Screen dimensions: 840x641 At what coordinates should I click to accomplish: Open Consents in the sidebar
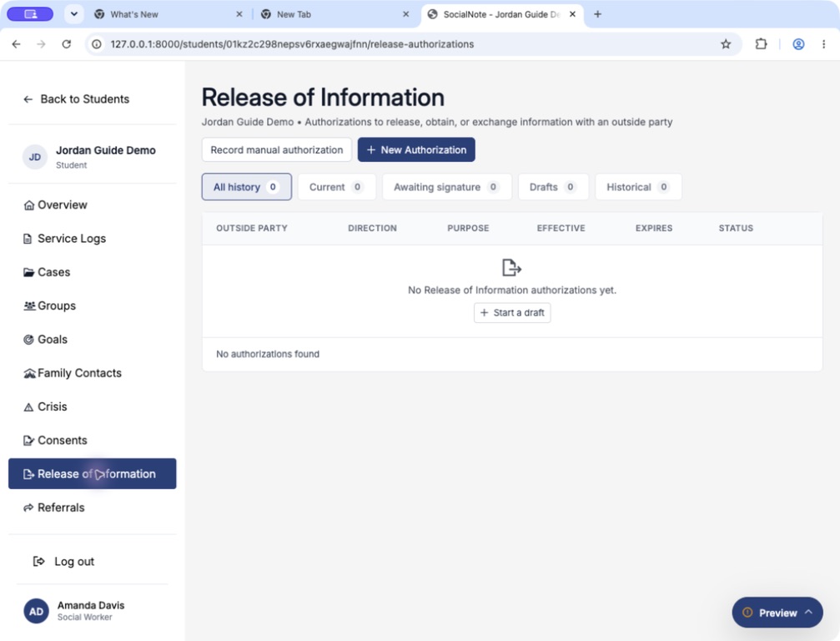pyautogui.click(x=92, y=441)
